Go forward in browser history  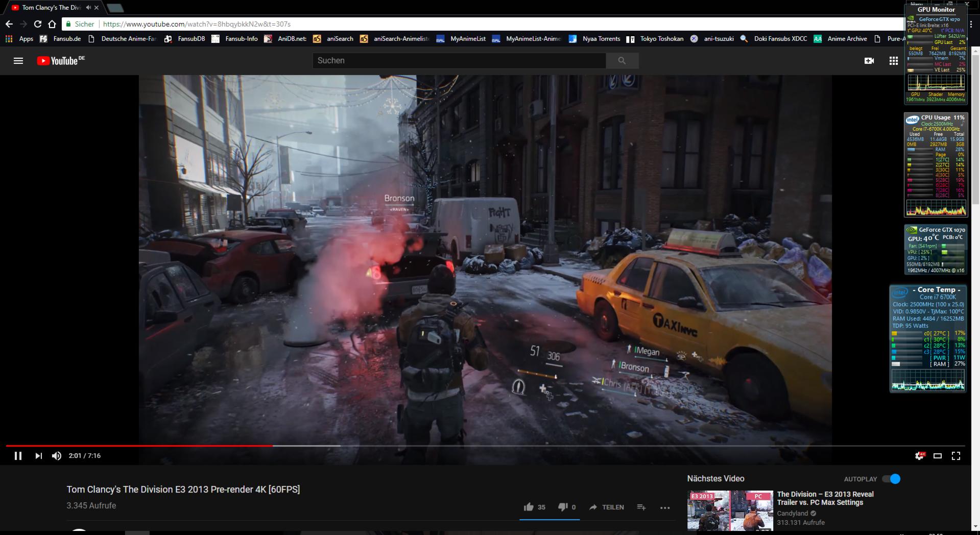[x=23, y=24]
